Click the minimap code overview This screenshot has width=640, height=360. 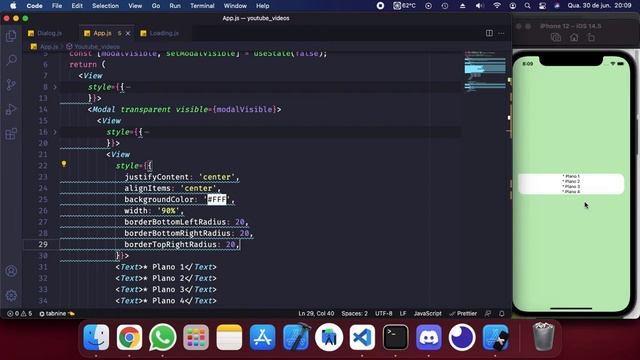point(485,71)
